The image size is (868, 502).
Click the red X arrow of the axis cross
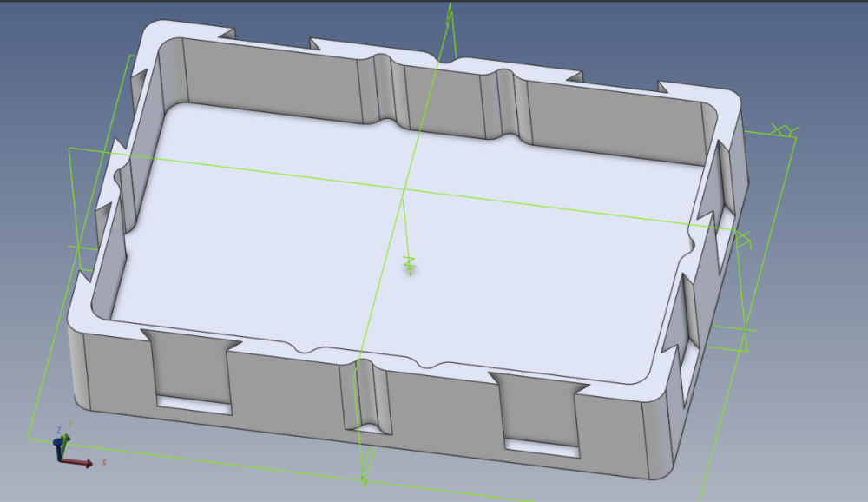tap(77, 462)
